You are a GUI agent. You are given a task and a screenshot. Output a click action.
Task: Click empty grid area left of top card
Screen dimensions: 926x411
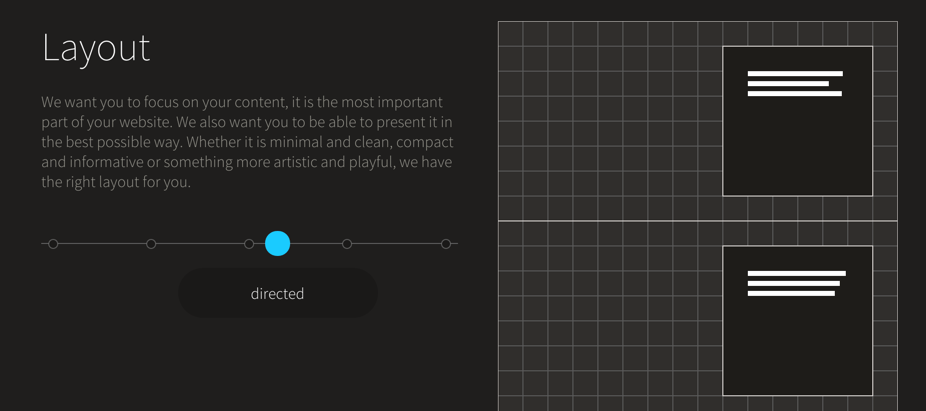click(610, 120)
